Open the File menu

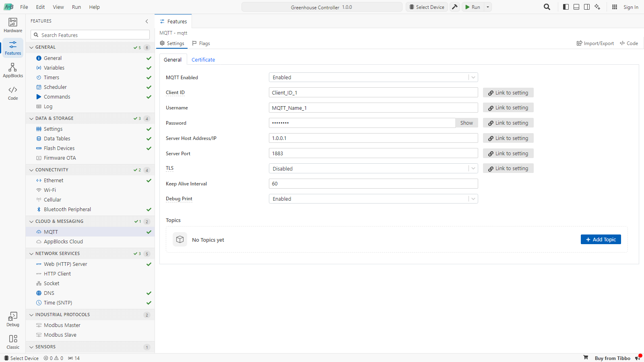(x=24, y=7)
